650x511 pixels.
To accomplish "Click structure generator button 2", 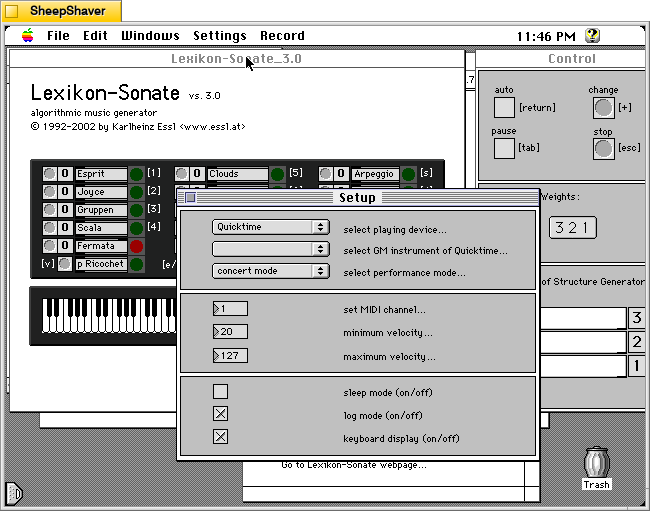I will [x=636, y=342].
